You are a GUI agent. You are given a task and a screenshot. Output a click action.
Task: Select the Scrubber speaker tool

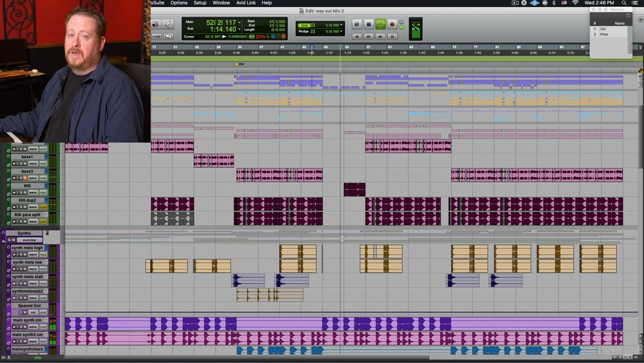pyautogui.click(x=155, y=24)
